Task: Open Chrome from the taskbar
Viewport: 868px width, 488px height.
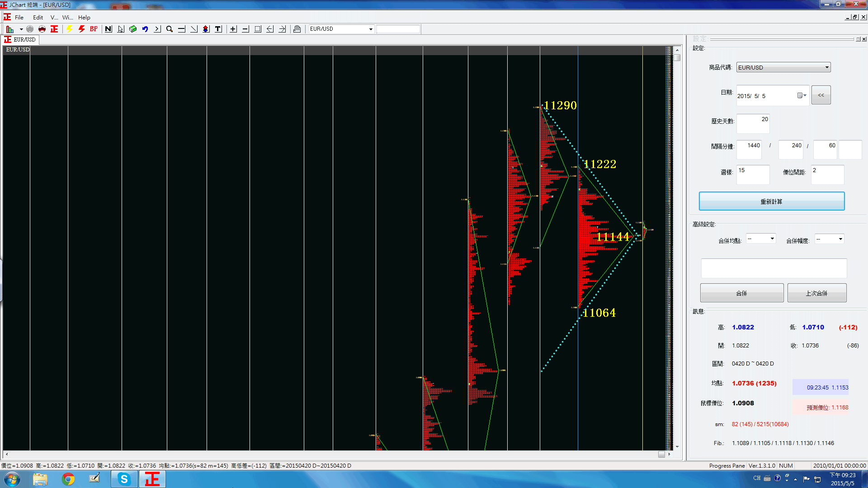Action: point(68,479)
